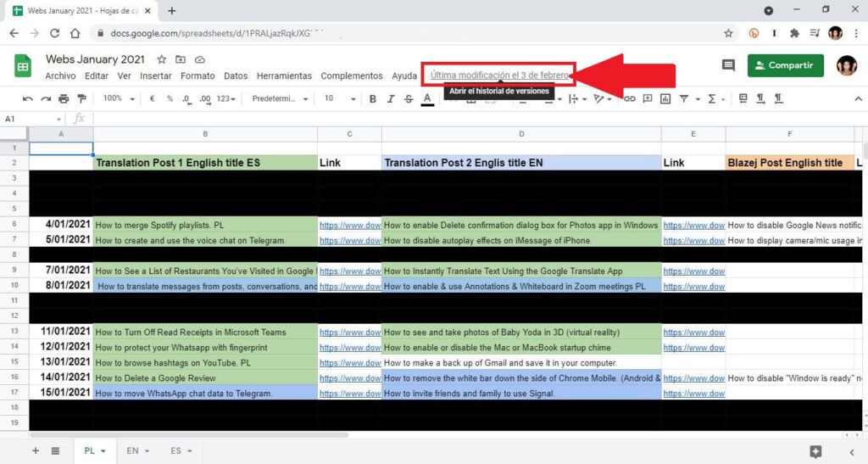Insert a link with the link icon
The height and width of the screenshot is (464, 868).
630,99
